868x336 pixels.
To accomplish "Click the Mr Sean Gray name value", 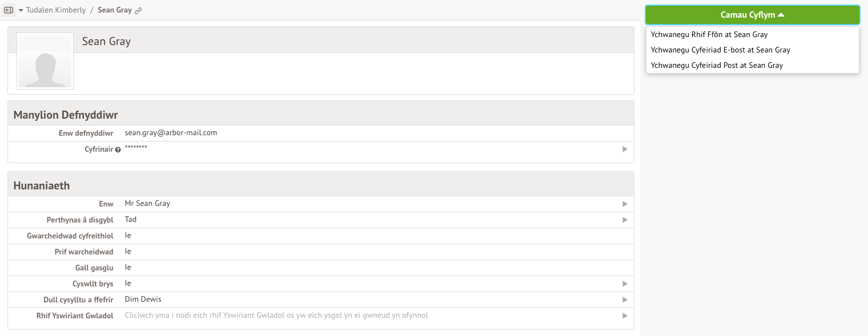I will pos(147,204).
